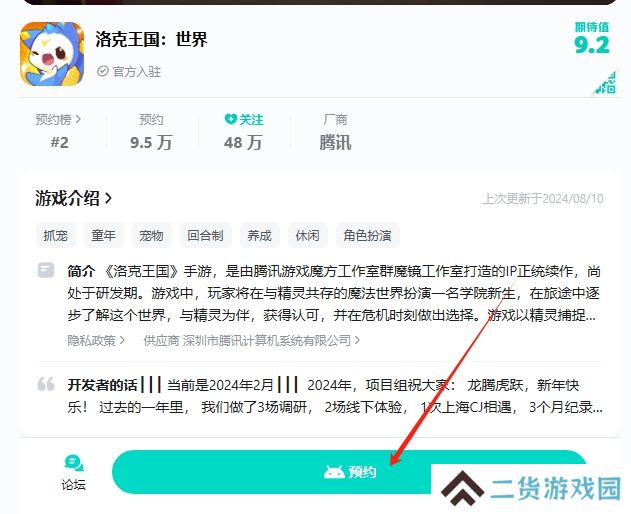Image resolution: width=631 pixels, height=514 pixels.
Task: Select the 抓宠 tag
Action: [x=56, y=235]
